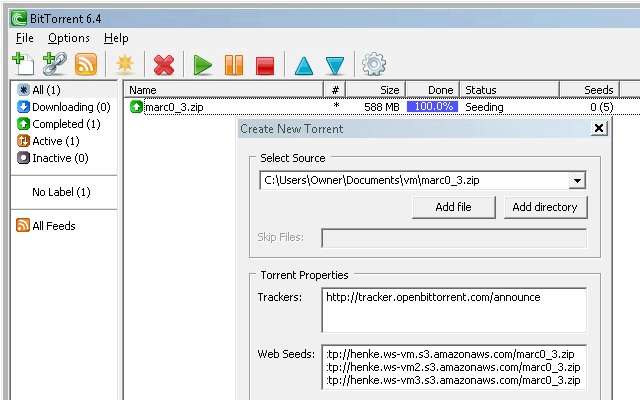Click the All category icon in sidebar
This screenshot has height=400, width=640.
pyautogui.click(x=24, y=90)
